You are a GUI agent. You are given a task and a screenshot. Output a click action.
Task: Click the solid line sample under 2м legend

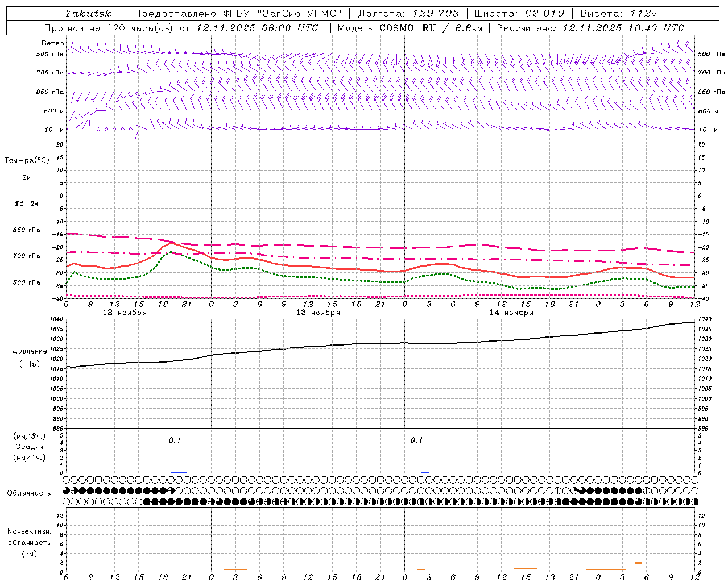tap(27, 184)
